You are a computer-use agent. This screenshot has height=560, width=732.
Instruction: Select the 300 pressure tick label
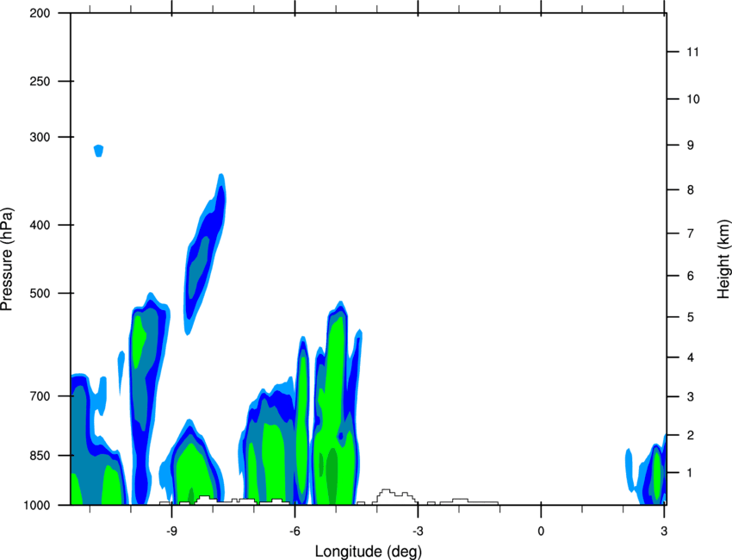tap(40, 137)
